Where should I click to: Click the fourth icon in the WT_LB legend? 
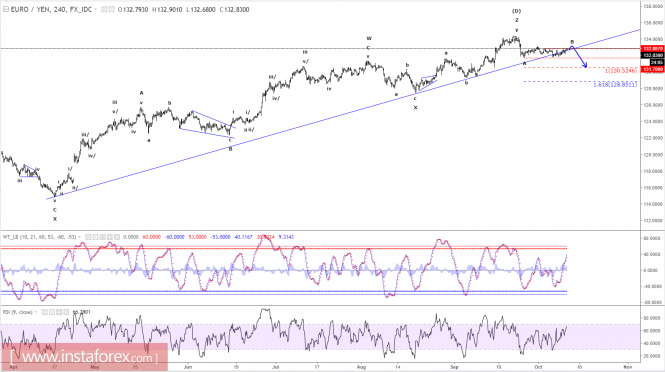109,237
